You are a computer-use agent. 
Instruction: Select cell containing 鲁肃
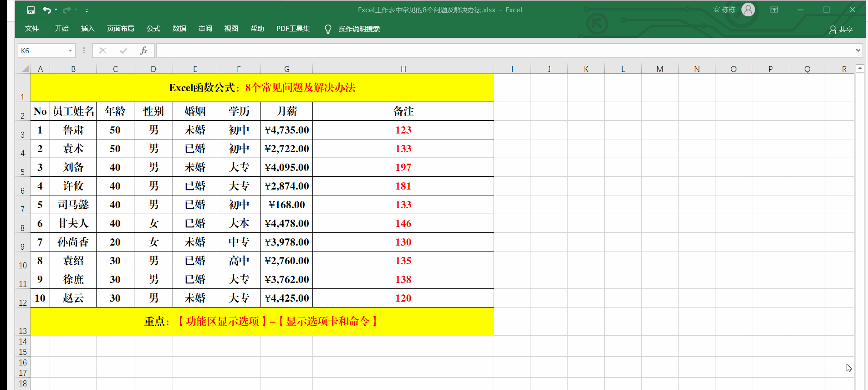73,130
